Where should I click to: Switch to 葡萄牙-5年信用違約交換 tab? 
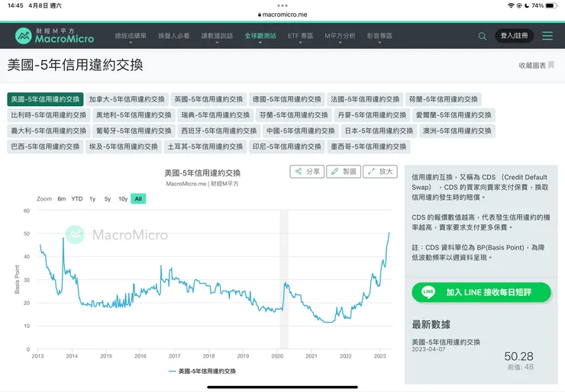click(134, 131)
